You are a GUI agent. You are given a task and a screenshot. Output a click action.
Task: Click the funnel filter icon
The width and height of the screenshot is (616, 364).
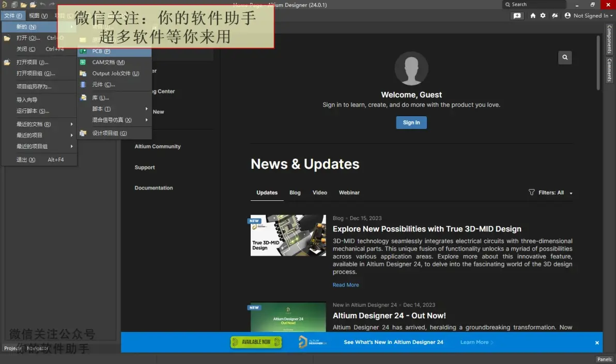coord(532,193)
